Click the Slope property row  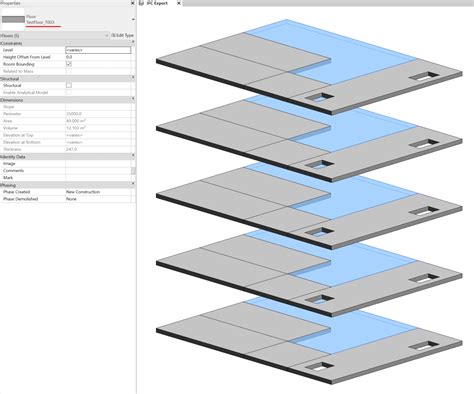coord(67,107)
